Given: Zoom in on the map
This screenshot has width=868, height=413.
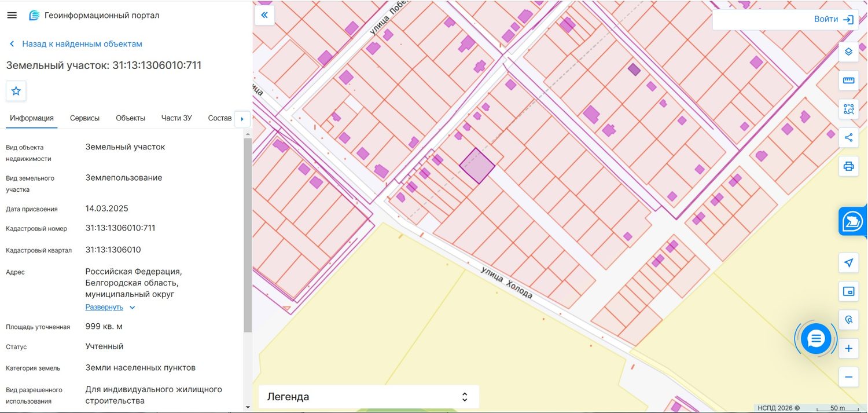Looking at the screenshot, I should point(849,349).
